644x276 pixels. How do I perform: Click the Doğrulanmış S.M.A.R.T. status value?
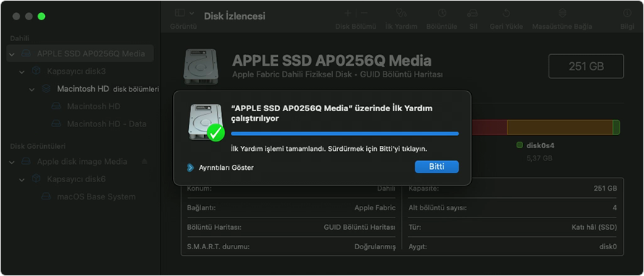(x=375, y=247)
